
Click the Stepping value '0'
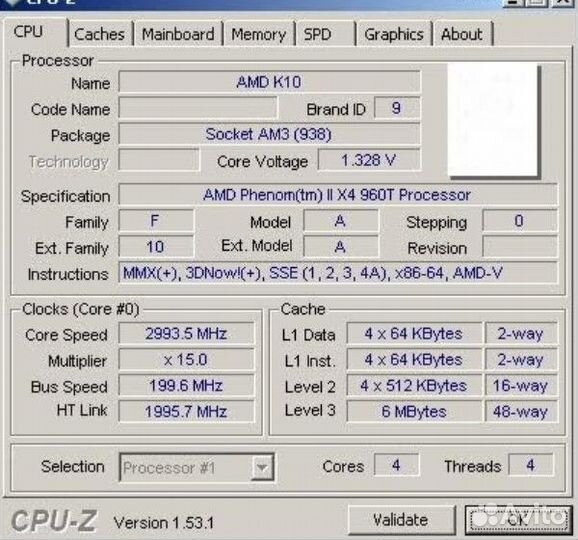519,221
